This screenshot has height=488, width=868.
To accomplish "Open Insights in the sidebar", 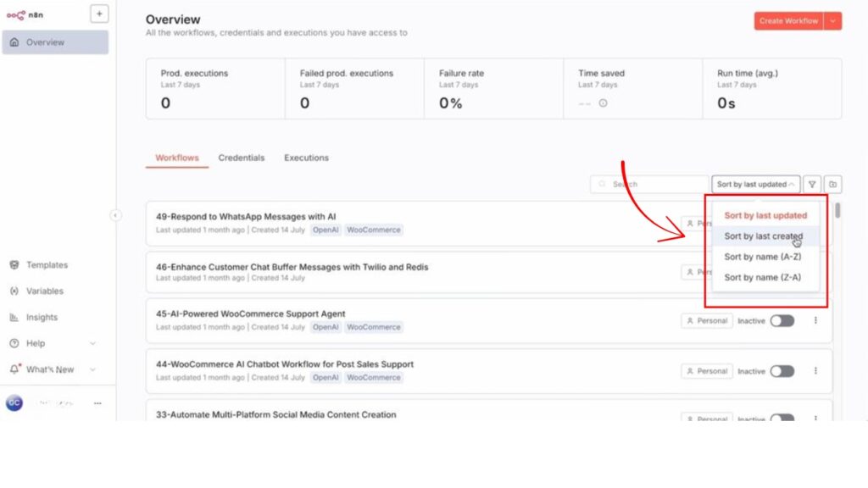I will tap(42, 318).
